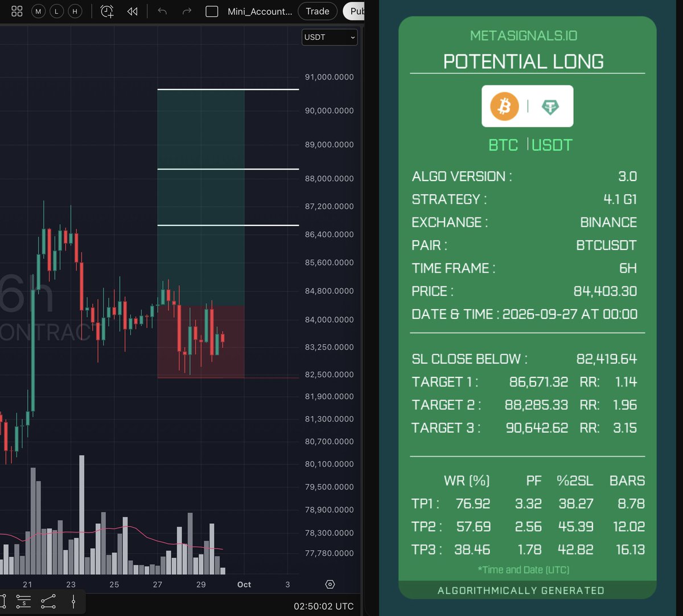
Task: Click the Tether logo on signal card
Action: pyautogui.click(x=550, y=107)
